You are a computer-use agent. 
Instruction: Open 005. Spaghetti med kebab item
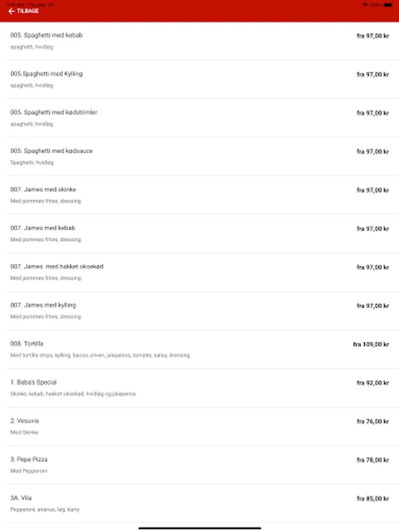pos(47,35)
